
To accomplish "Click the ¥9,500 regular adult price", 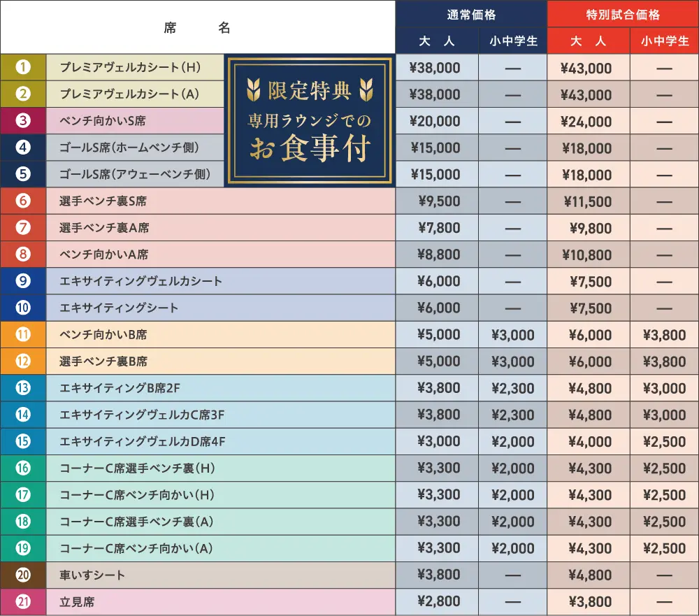I will coord(438,201).
